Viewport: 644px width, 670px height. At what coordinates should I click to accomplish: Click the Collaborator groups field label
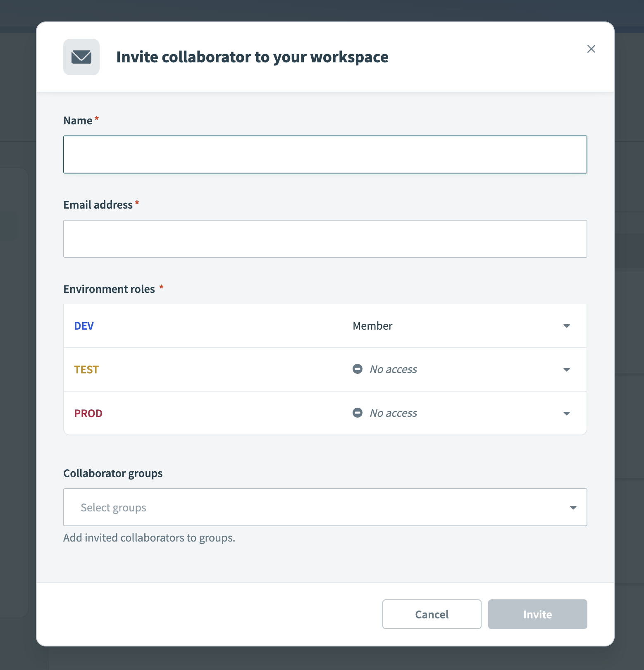(x=113, y=473)
